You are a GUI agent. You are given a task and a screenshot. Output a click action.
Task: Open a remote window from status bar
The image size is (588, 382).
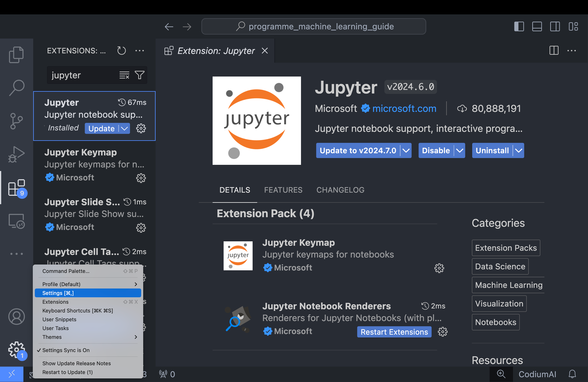(x=12, y=374)
